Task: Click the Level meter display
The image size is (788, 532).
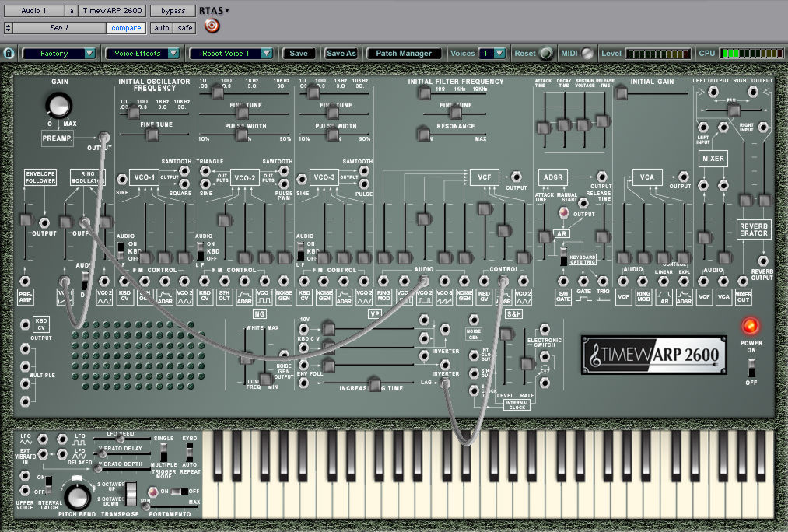Action: tap(658, 53)
